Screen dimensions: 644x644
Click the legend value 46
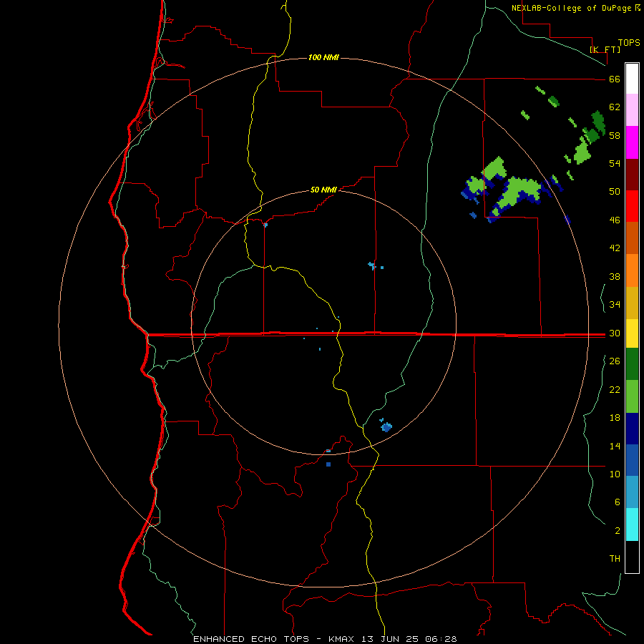click(x=615, y=220)
